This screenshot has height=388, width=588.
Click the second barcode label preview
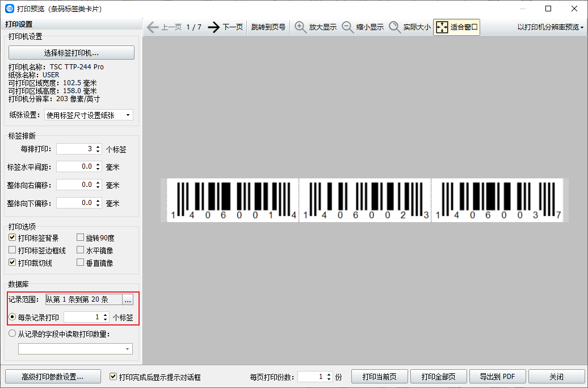pyautogui.click(x=365, y=200)
